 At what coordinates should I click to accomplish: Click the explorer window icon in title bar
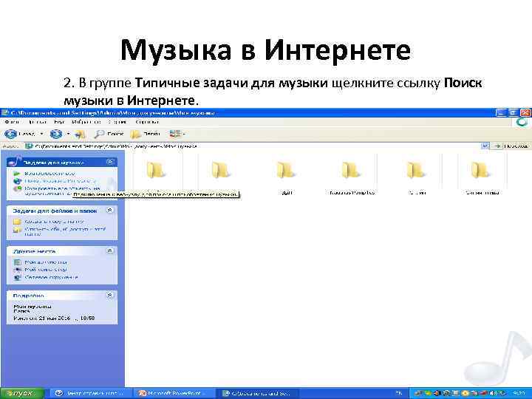tap(4, 112)
